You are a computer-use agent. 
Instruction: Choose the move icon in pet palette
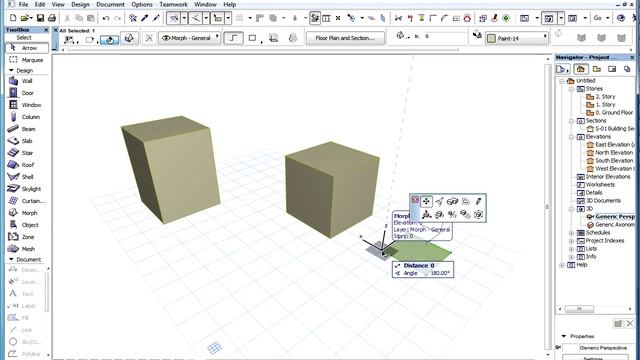[426, 201]
